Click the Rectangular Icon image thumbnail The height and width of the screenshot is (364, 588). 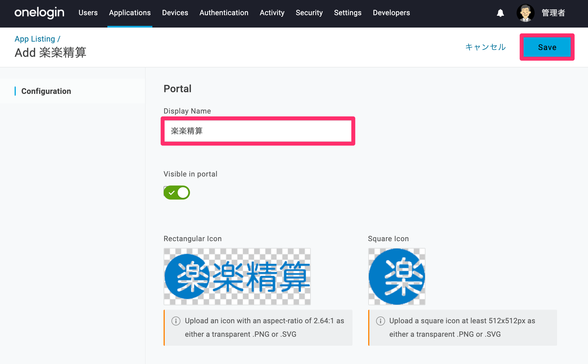237,277
